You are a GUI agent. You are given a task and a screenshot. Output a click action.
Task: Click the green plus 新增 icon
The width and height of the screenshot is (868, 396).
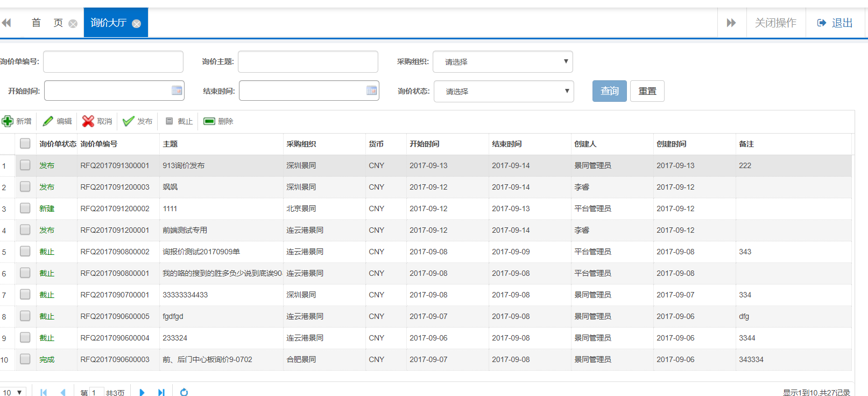coord(8,121)
